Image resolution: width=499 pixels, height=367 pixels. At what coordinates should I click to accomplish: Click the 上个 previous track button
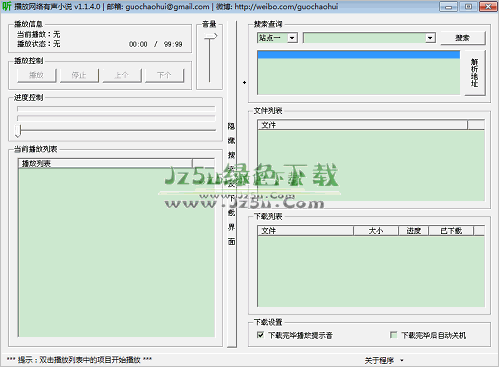122,75
